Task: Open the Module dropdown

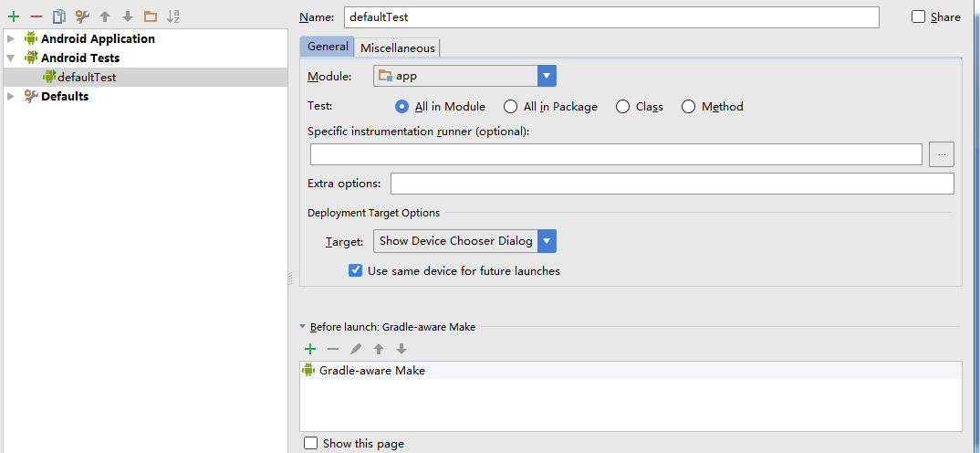Action: [547, 76]
